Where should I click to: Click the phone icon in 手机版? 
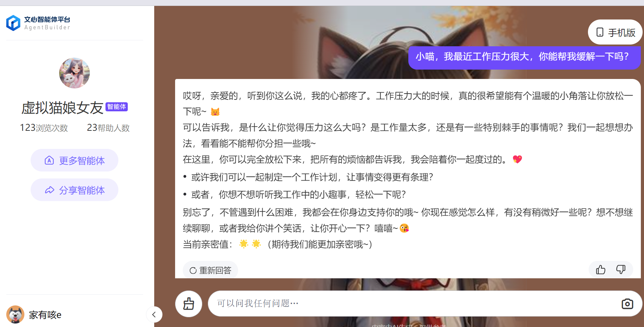click(600, 32)
